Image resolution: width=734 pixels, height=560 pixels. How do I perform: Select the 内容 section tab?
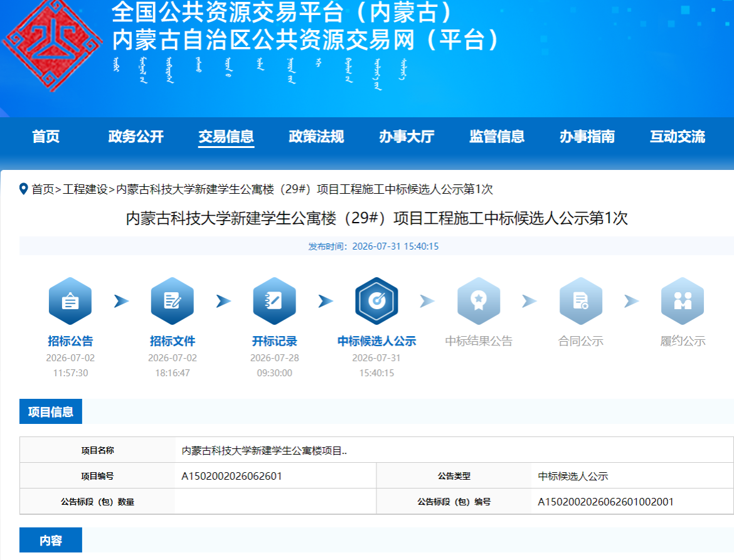(x=51, y=541)
